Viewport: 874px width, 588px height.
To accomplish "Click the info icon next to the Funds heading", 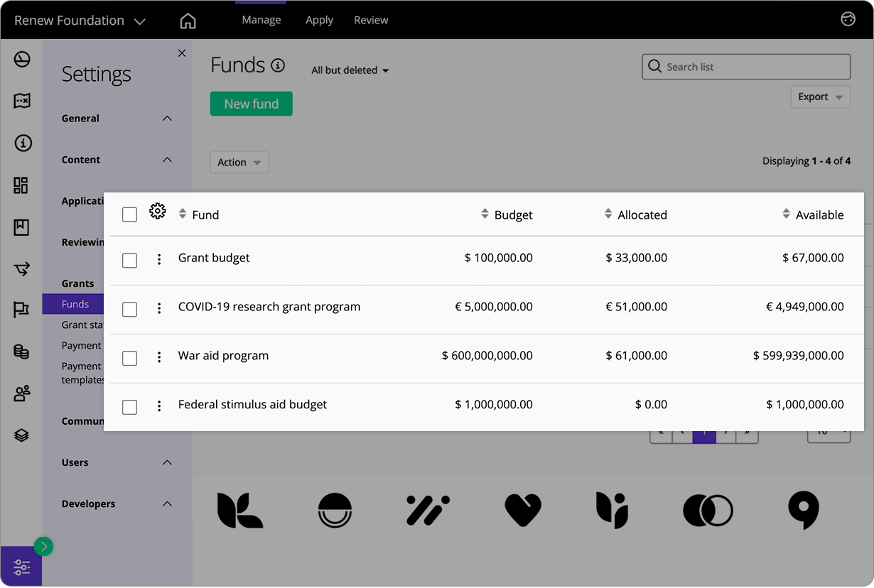I will pyautogui.click(x=278, y=65).
